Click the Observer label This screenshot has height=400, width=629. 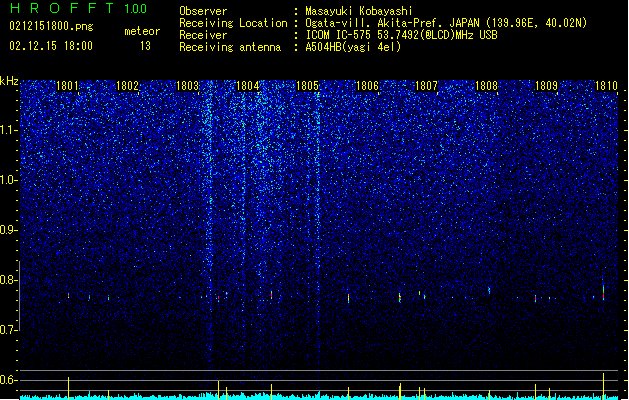(x=203, y=11)
